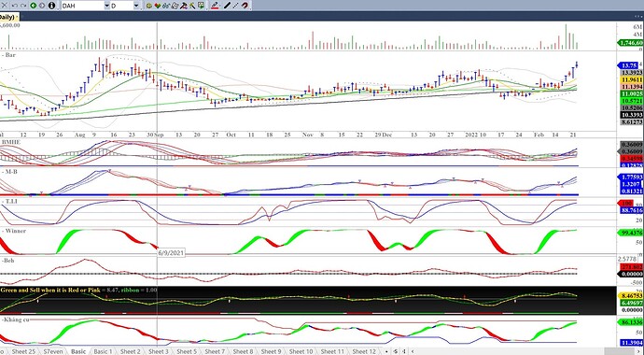644x355 pixels.
Task: Click the yellow smiley-face toolbar icon
Action: pos(148,6)
